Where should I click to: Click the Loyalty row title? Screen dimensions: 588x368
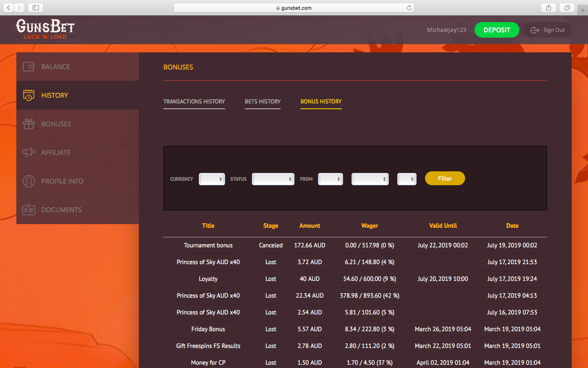(x=208, y=279)
